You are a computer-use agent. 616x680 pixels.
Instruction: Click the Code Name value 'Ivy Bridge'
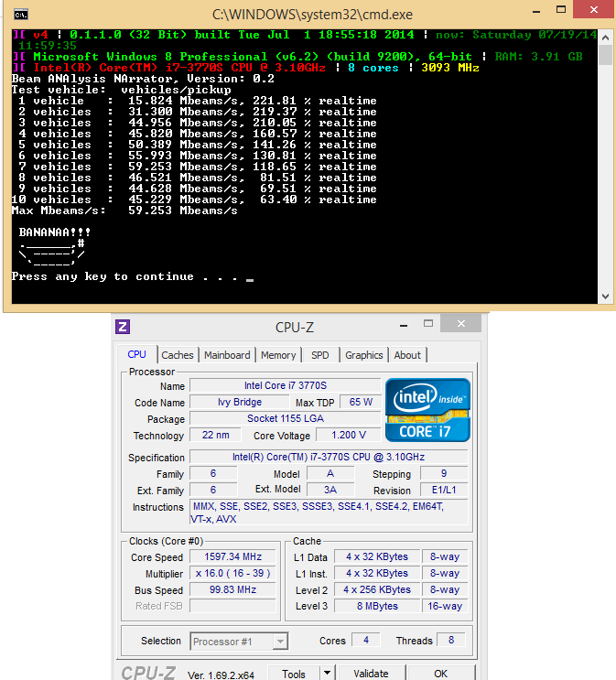(x=240, y=402)
